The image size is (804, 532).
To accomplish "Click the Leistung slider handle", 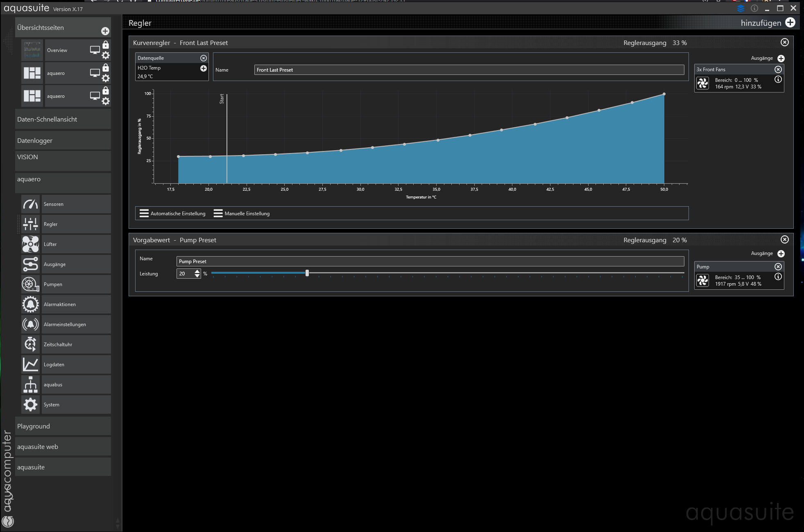I will point(307,273).
